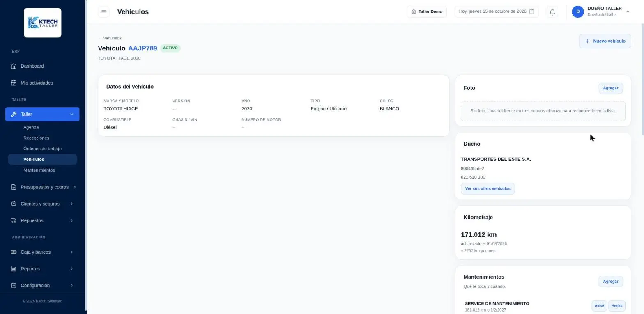Click the Configuración list icon
The image size is (644, 314).
click(14, 286)
